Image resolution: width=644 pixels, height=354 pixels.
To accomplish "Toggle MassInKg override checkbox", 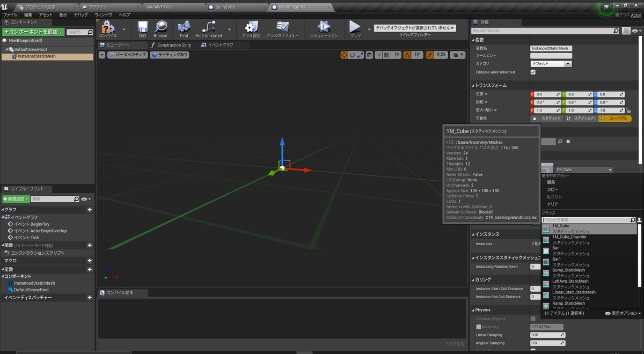I will 479,327.
